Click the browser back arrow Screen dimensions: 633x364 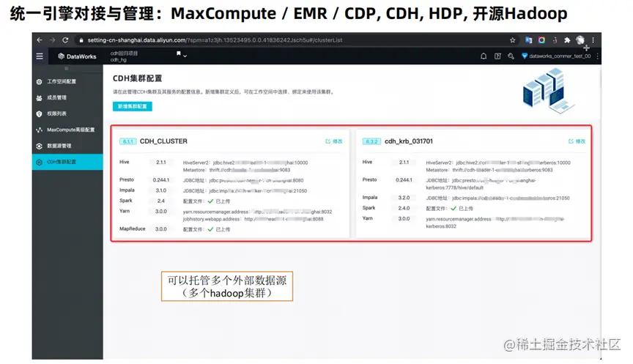[39, 40]
